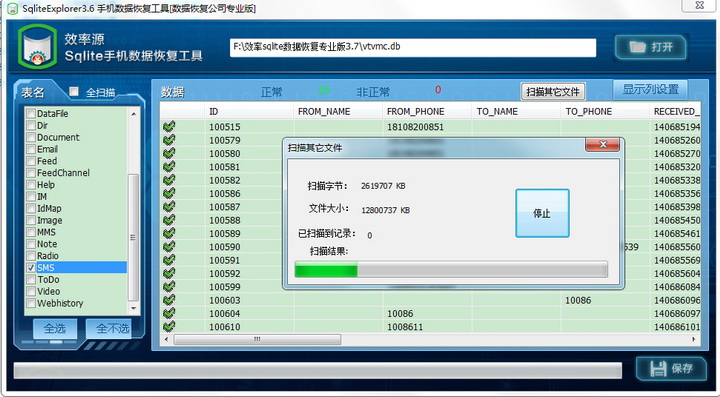The height and width of the screenshot is (397, 720).
Task: Open a database with the 打开 button
Action: (651, 47)
